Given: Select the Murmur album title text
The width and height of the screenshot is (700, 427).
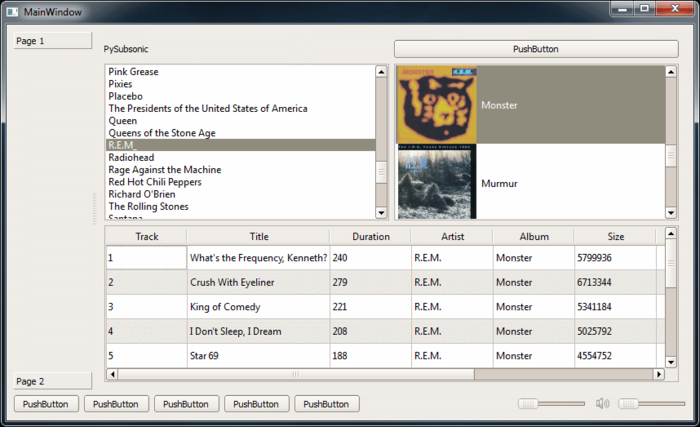Looking at the screenshot, I should [x=499, y=184].
